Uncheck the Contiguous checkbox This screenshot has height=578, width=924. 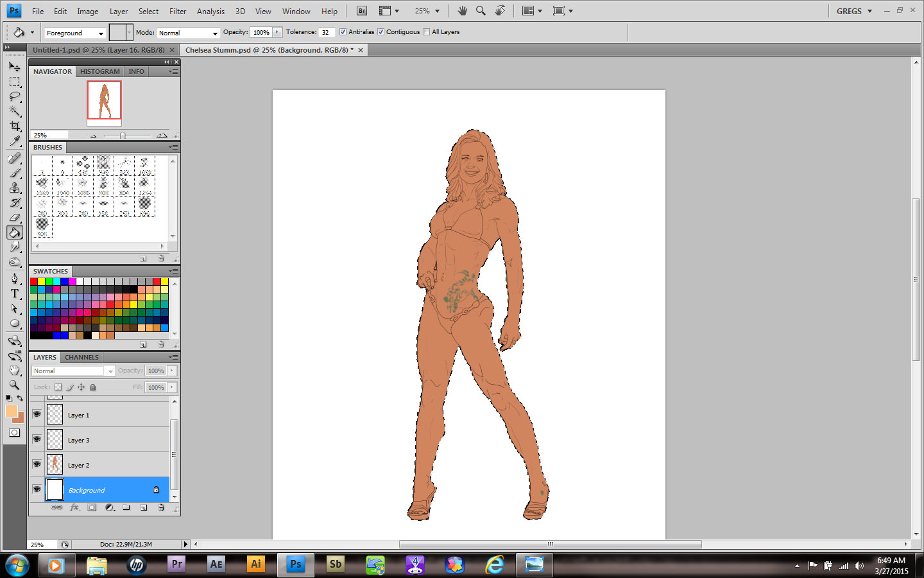point(381,32)
